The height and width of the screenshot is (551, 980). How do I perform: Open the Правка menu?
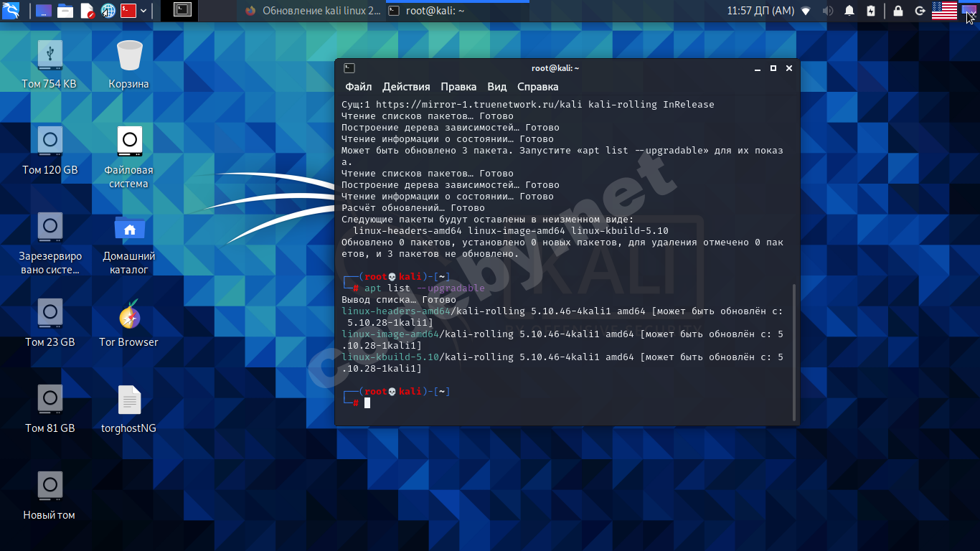click(458, 87)
